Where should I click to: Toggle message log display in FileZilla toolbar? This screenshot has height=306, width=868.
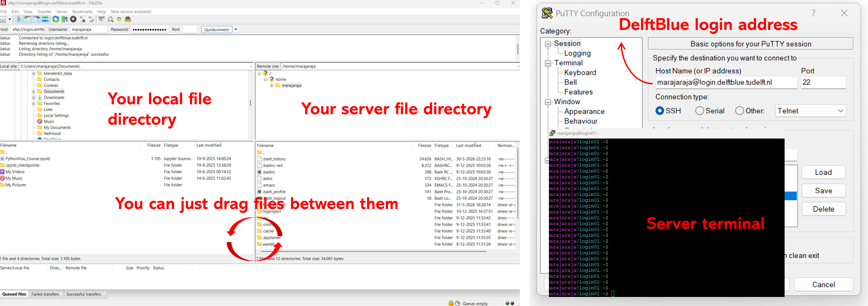19,19
